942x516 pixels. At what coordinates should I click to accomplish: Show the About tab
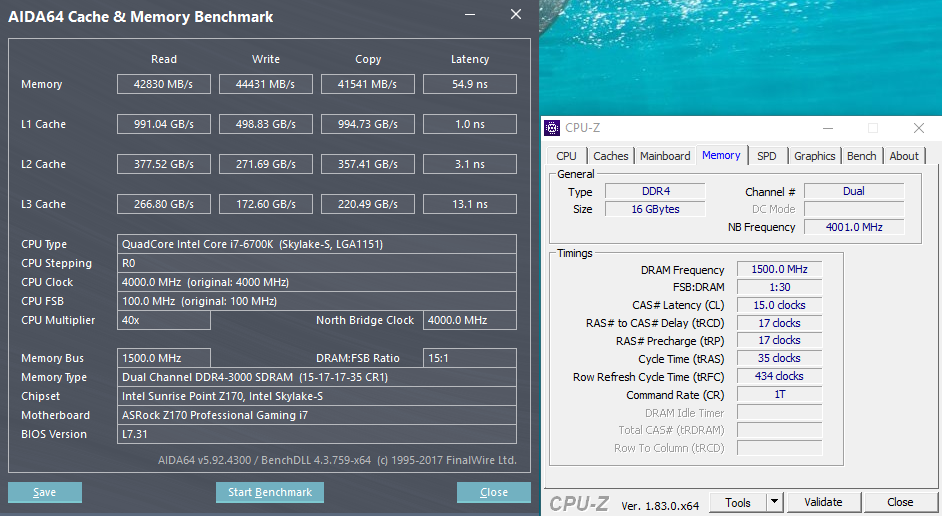(x=904, y=156)
